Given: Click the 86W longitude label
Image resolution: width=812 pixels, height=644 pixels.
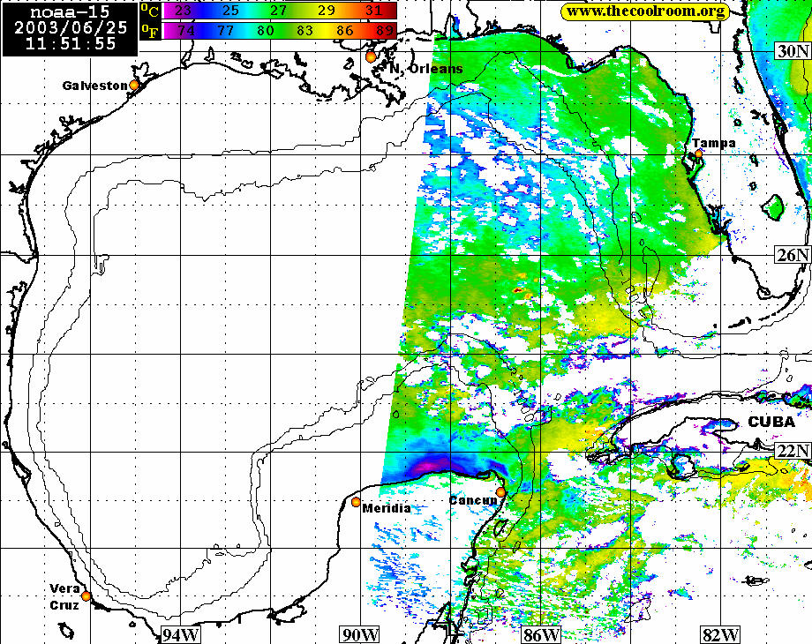Looking at the screenshot, I should coord(541,634).
